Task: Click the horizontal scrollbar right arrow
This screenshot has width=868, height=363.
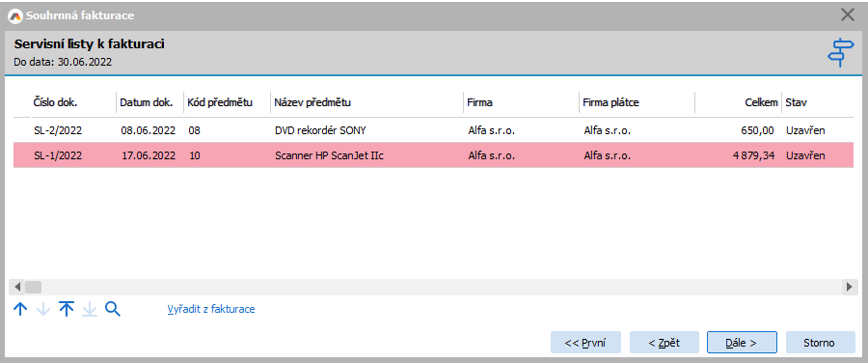Action: 849,287
